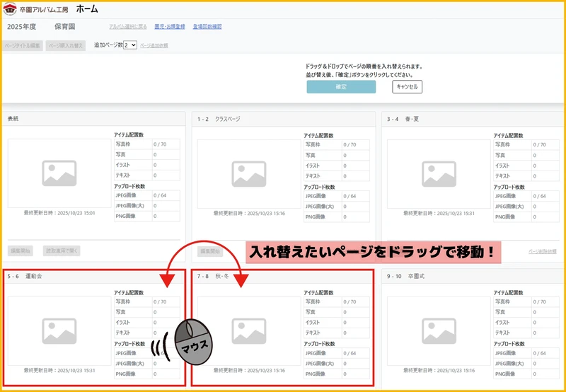Click the 2025年度 text
566x392 pixels.
22,27
